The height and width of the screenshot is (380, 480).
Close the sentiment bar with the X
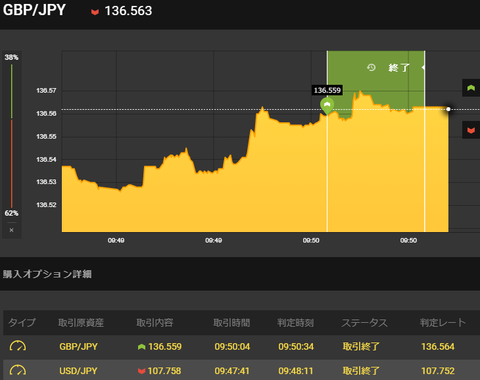pos(11,230)
